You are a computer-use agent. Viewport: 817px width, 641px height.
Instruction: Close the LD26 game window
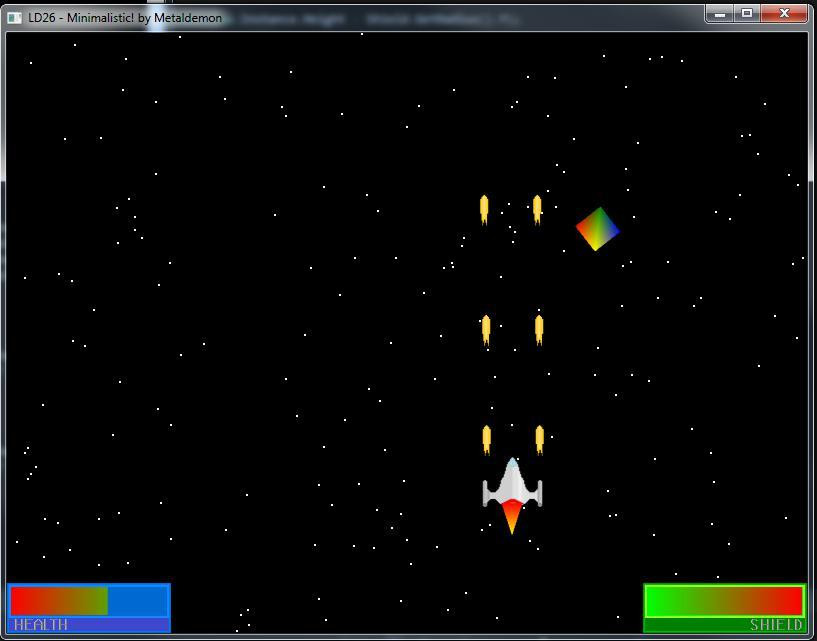coord(785,13)
